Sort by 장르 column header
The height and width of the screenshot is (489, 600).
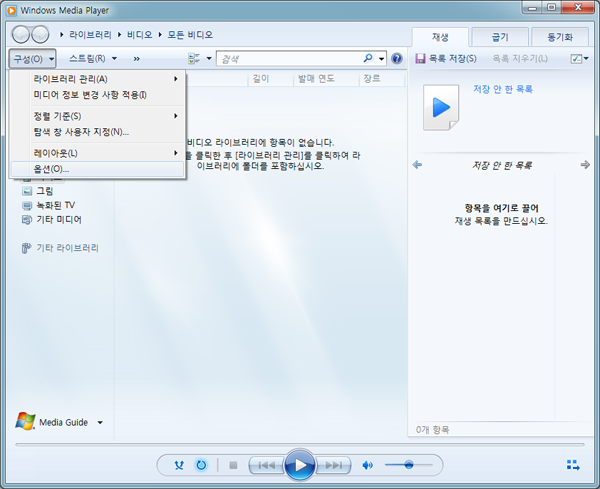372,79
